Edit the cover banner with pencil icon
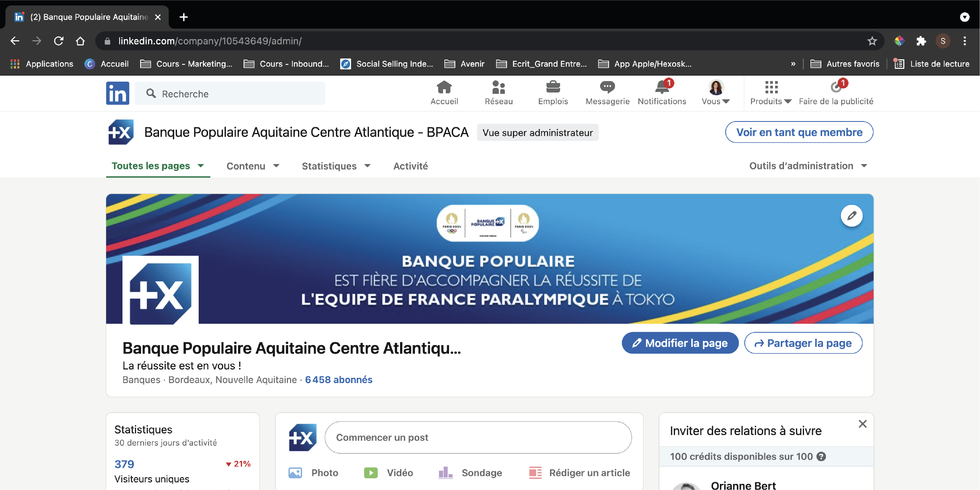Viewport: 980px width, 490px height. [852, 216]
